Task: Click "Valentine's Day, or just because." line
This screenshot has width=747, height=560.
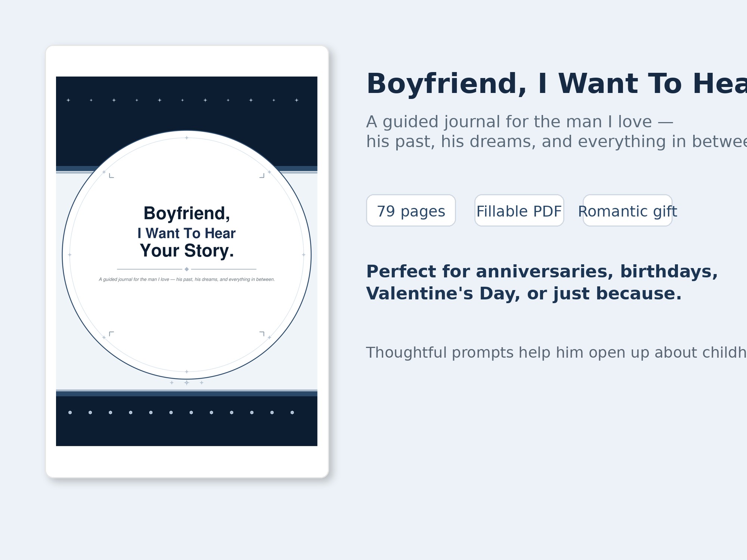Action: (524, 294)
